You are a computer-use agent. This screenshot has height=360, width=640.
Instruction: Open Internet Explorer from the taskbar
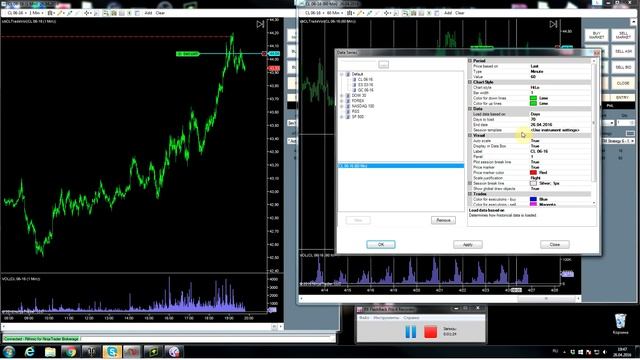29,351
